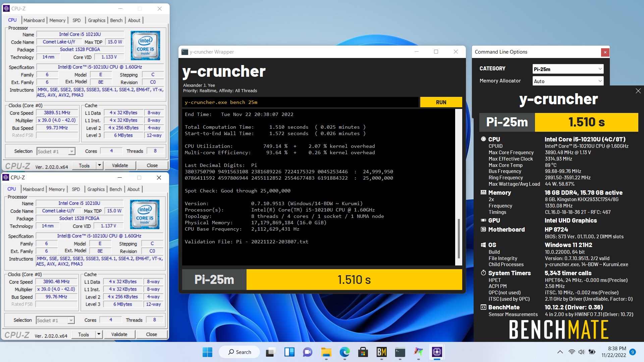The height and width of the screenshot is (362, 644).
Task: Click the 1.510 s result bar in wrapper
Action: [354, 280]
